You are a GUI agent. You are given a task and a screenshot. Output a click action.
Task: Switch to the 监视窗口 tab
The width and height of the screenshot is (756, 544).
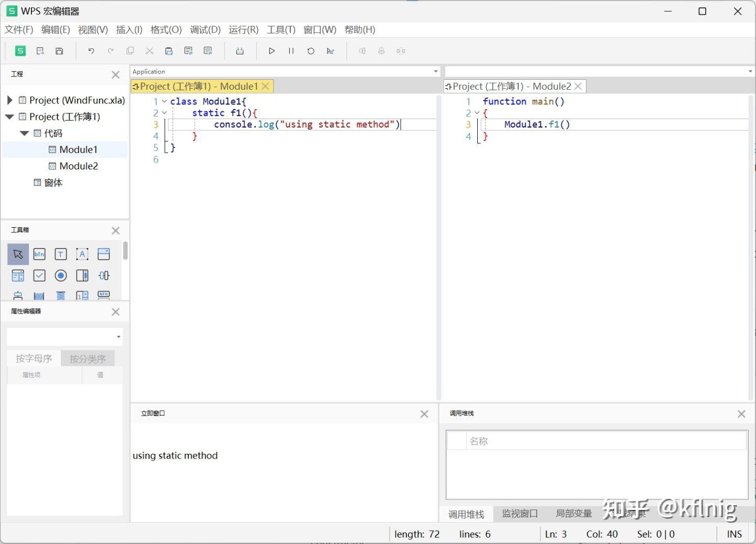[x=520, y=514]
